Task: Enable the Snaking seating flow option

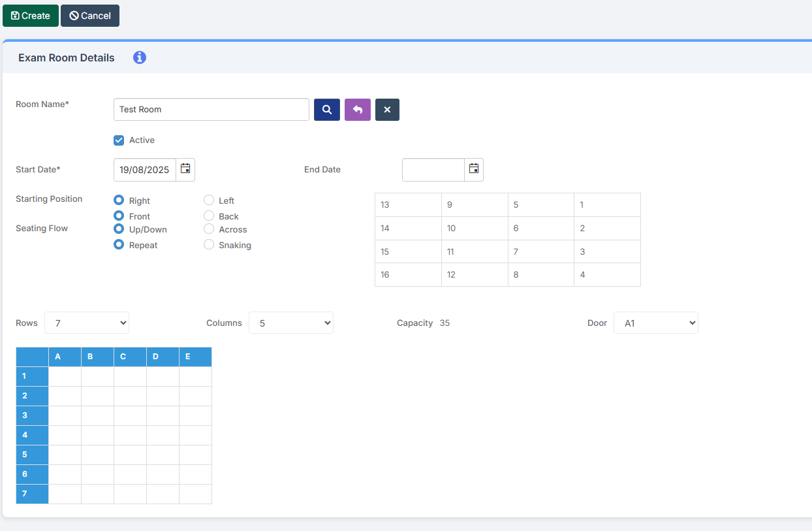Action: tap(209, 244)
